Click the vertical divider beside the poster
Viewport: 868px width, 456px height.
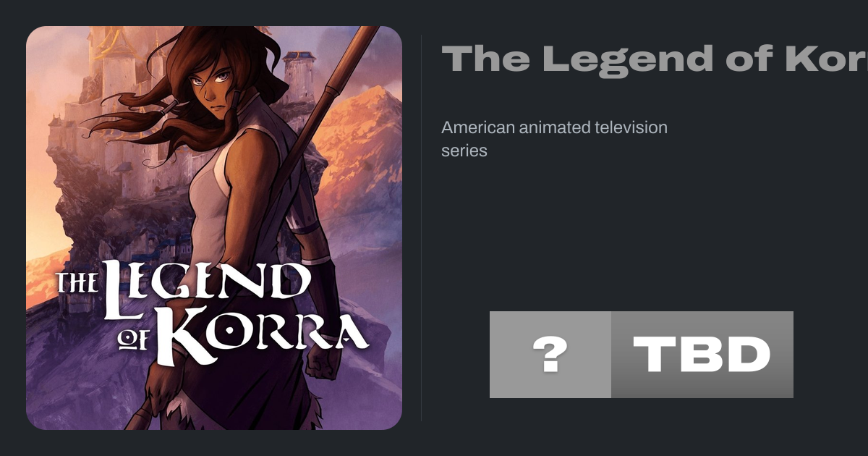click(x=422, y=228)
